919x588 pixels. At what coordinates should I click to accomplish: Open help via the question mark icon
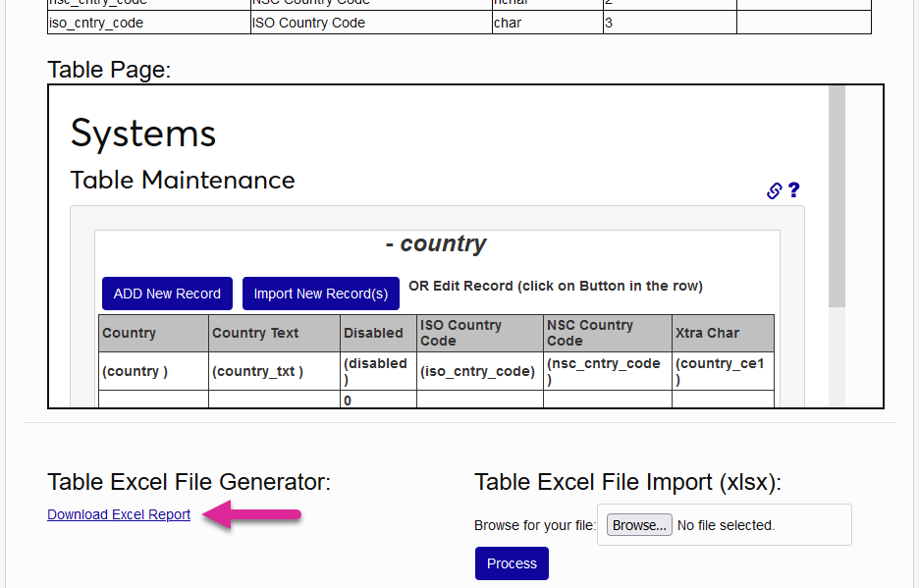point(793,189)
